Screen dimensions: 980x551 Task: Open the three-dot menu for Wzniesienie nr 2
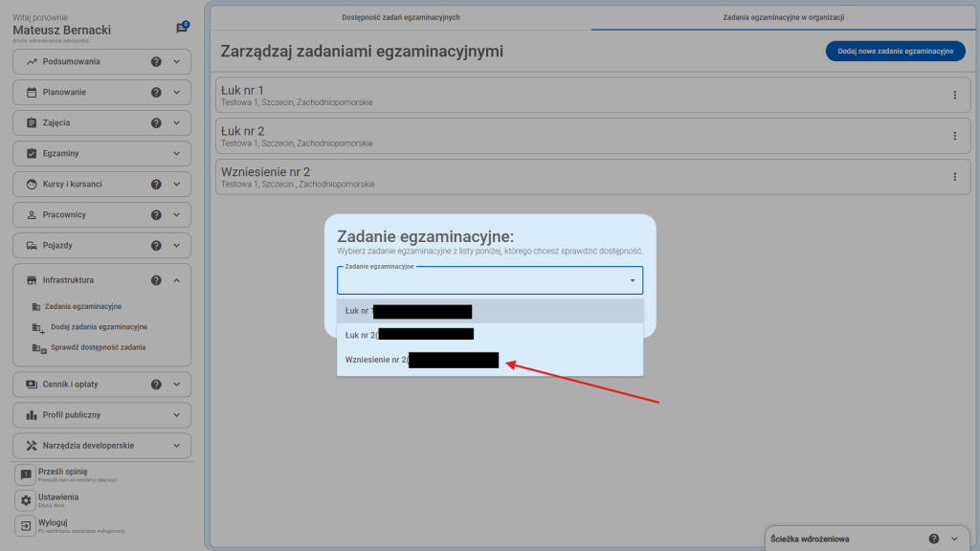954,177
